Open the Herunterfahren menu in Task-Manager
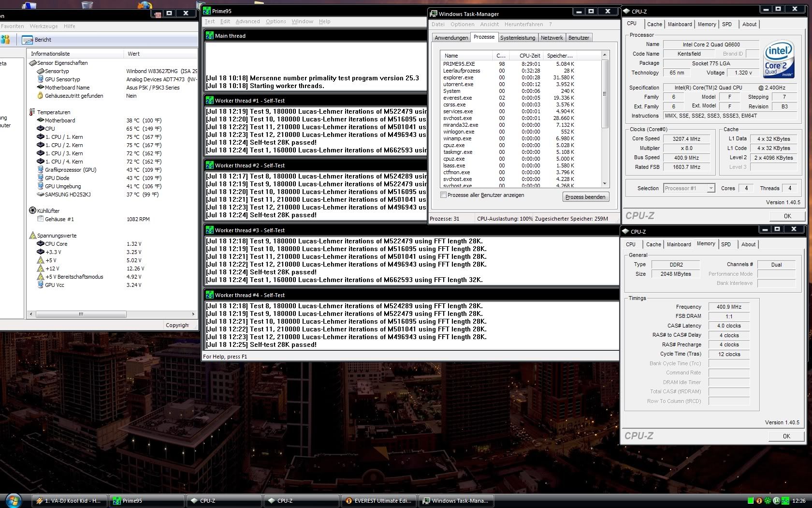This screenshot has width=812, height=508. click(523, 24)
